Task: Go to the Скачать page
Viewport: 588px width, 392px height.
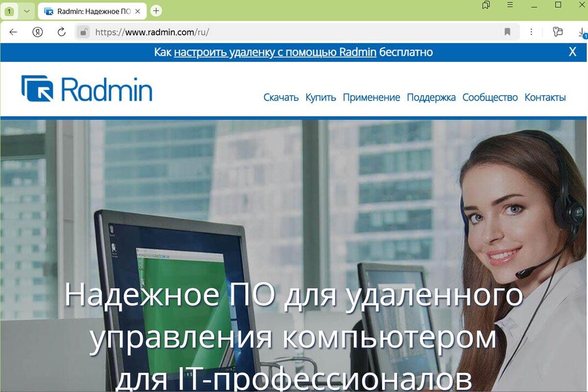Action: 281,97
